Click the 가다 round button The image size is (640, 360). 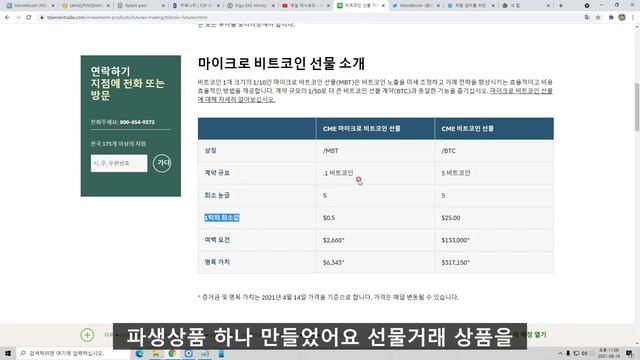pos(162,163)
